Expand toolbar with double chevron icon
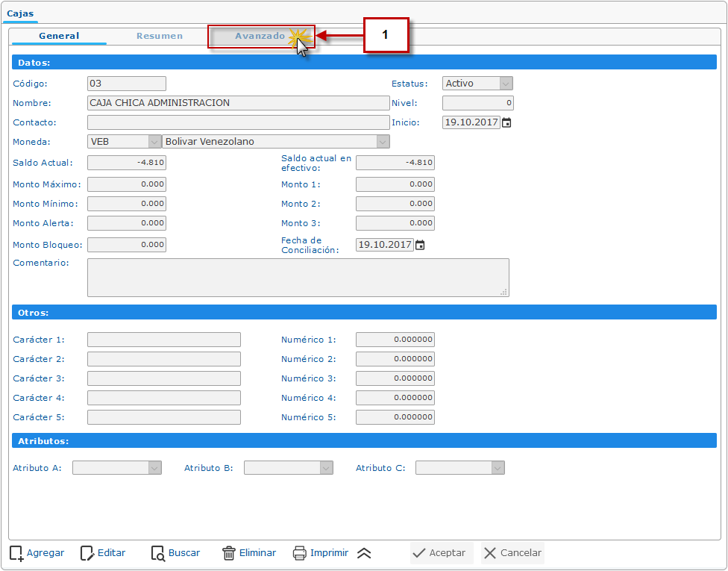 pyautogui.click(x=364, y=553)
